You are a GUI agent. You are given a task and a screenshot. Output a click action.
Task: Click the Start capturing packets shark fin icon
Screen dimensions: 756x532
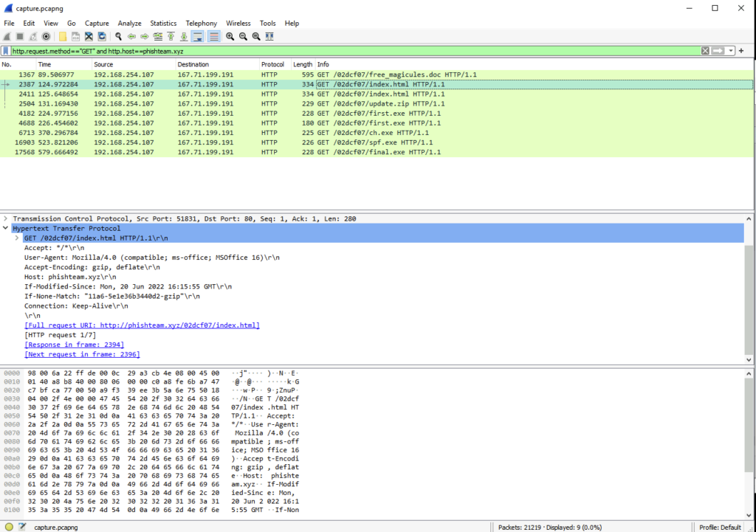pyautogui.click(x=7, y=37)
